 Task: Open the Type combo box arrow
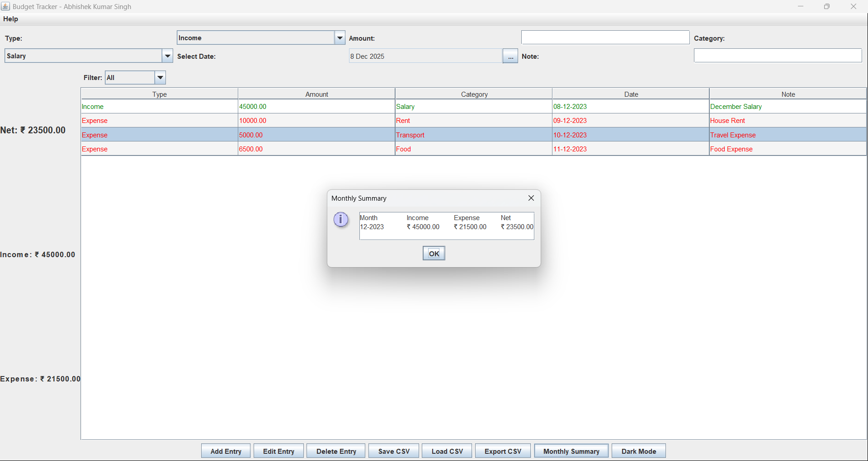pos(340,38)
